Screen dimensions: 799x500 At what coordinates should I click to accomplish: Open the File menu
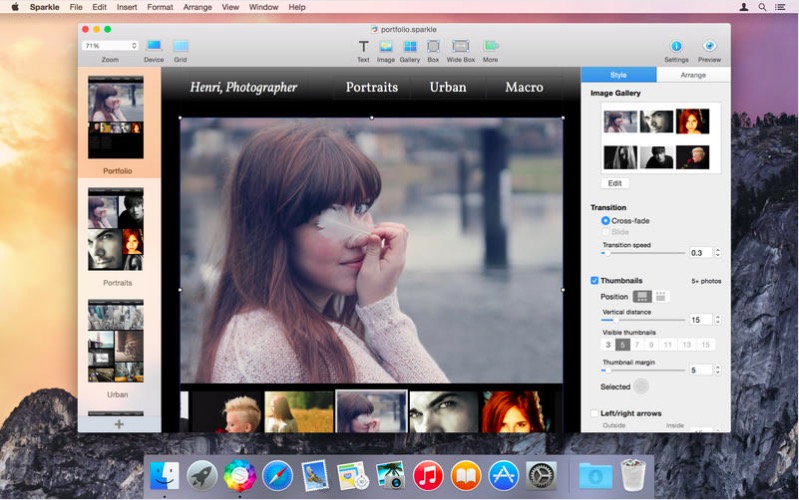76,7
